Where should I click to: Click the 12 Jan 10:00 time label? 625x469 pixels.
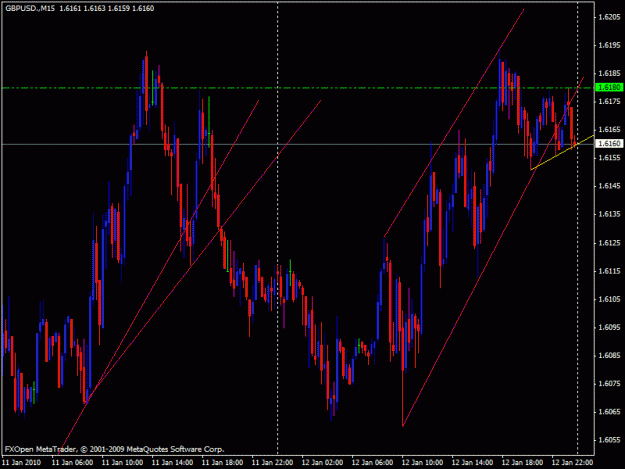point(423,463)
